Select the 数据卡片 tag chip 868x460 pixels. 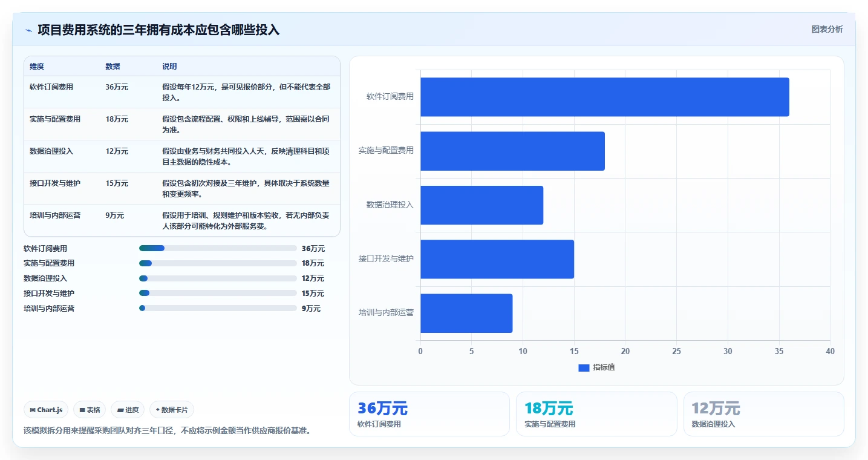click(x=172, y=410)
